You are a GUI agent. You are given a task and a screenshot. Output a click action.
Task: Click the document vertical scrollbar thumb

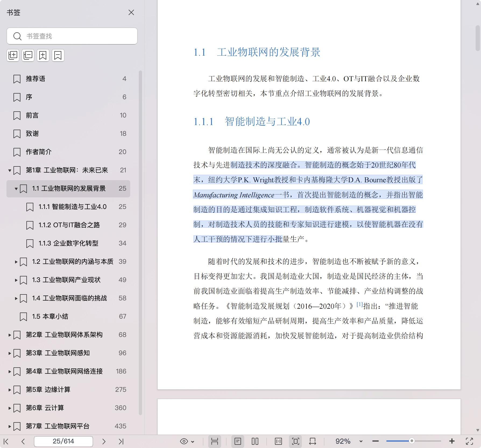[x=478, y=38]
